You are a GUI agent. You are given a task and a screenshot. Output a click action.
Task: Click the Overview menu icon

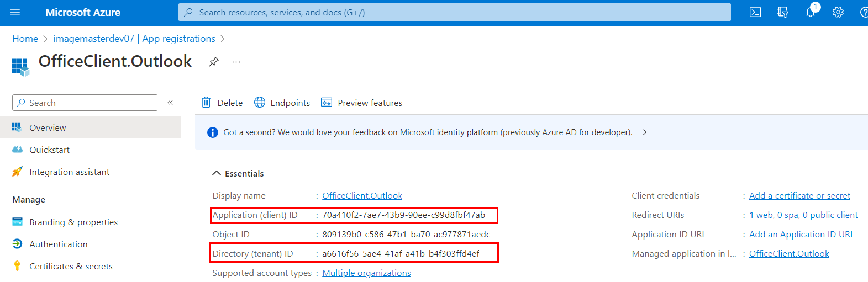[x=17, y=127]
